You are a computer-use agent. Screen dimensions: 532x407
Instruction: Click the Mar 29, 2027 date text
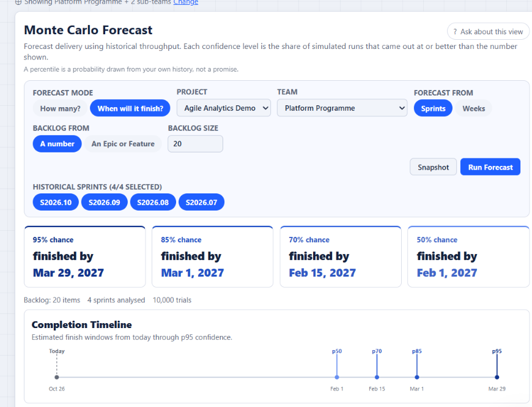click(68, 273)
